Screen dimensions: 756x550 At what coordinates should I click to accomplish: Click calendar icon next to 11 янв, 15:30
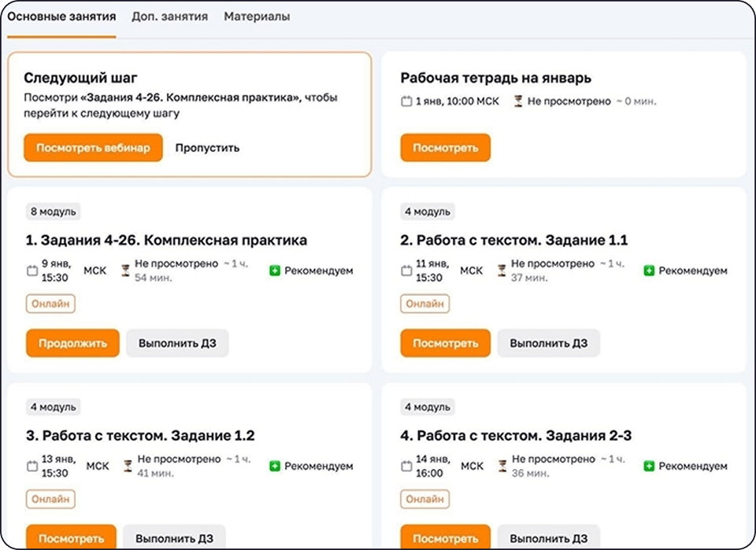(x=406, y=271)
